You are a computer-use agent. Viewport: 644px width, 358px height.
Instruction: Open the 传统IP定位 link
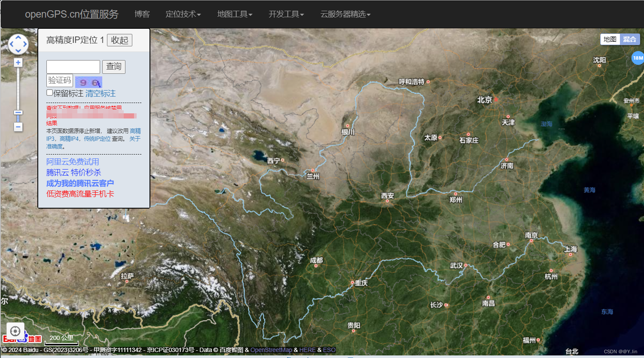(x=97, y=139)
